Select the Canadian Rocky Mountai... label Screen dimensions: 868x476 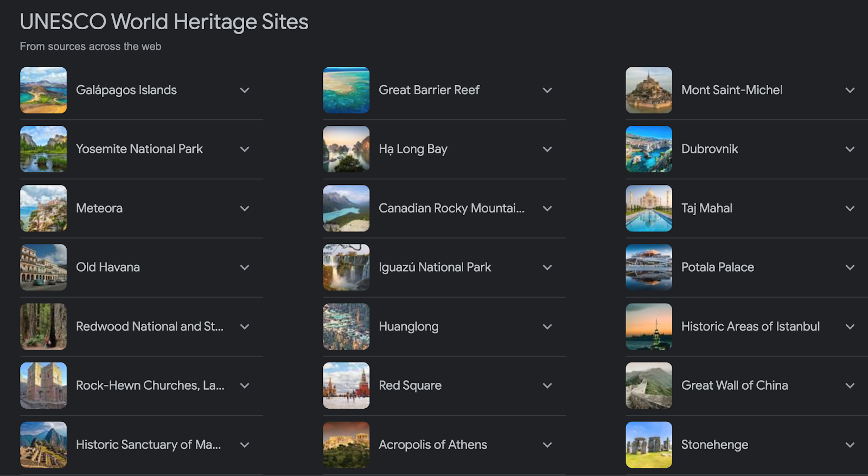(x=451, y=208)
